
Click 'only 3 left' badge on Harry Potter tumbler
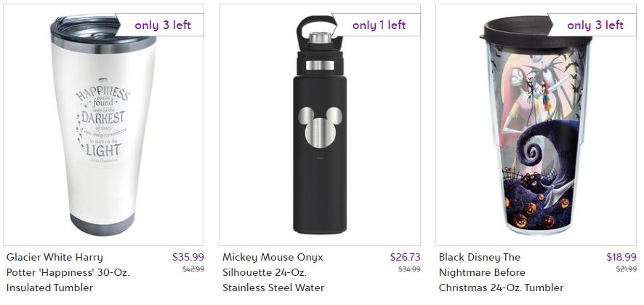tap(163, 25)
